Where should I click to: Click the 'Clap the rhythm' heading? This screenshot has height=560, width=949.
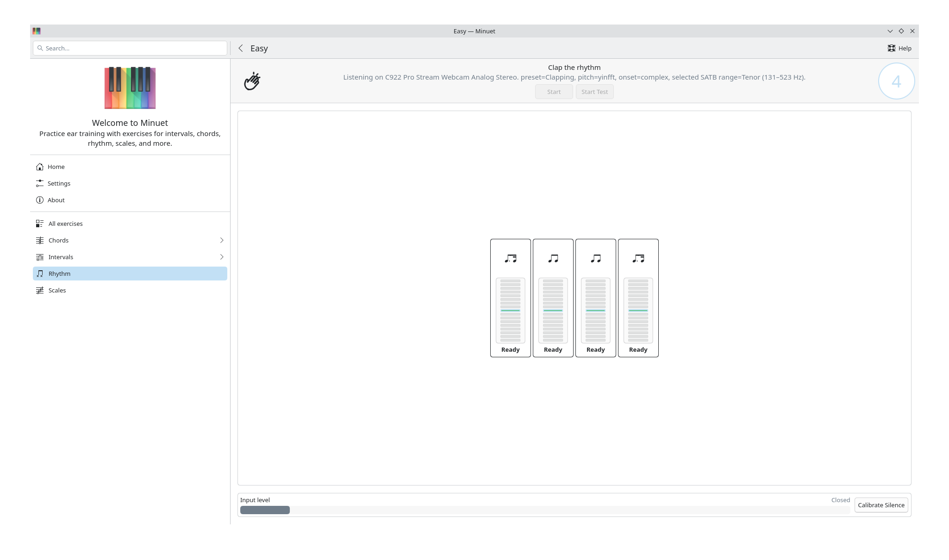tap(574, 68)
